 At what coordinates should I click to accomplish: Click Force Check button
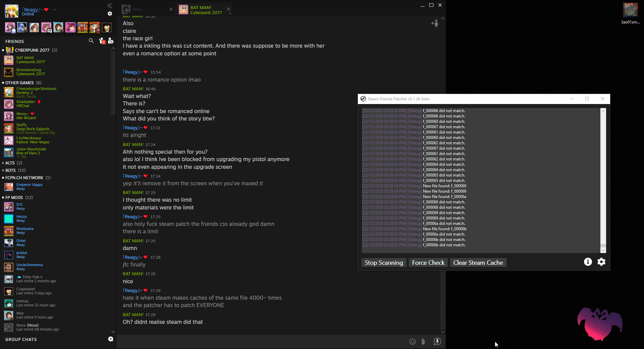pos(428,262)
